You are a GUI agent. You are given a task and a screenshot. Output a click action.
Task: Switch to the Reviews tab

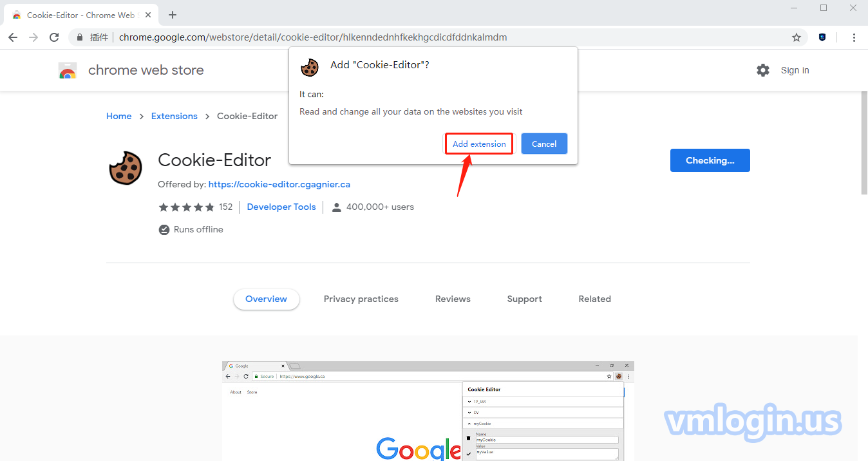pos(453,299)
